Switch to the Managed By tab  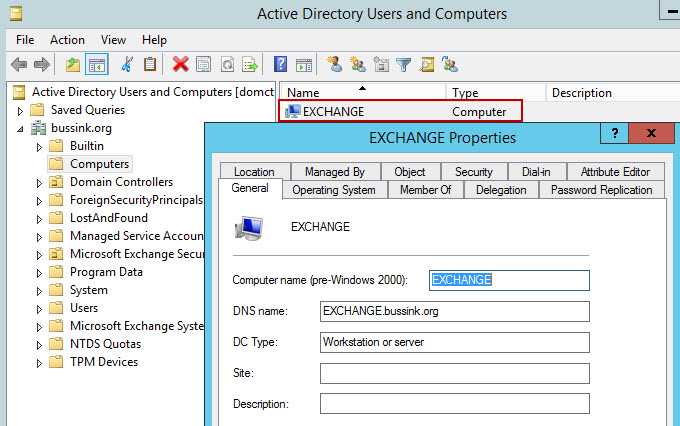click(335, 172)
